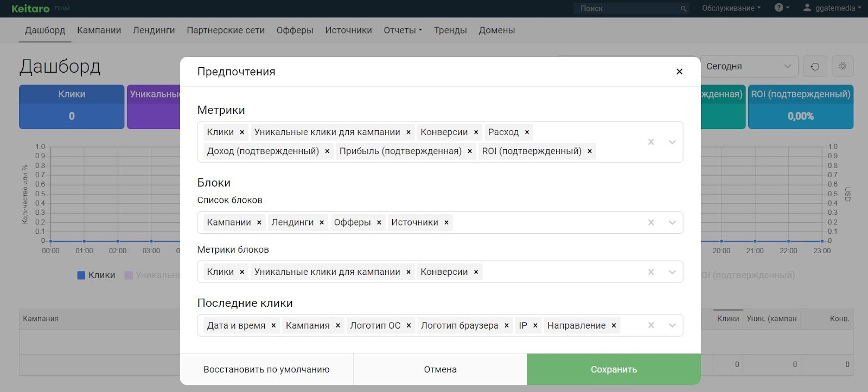Remove 'Источники' tag from block list
Image resolution: width=868 pixels, height=392 pixels.
coord(446,222)
